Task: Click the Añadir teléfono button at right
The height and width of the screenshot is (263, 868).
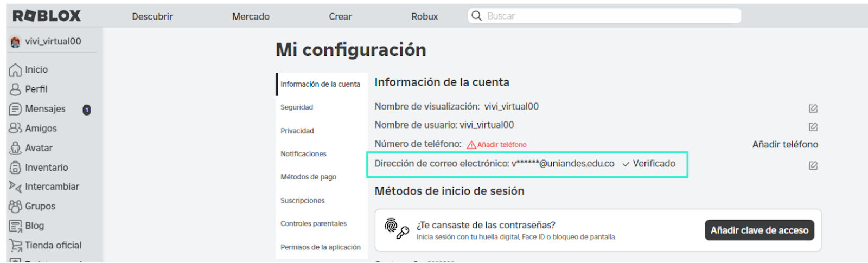Action: [785, 144]
